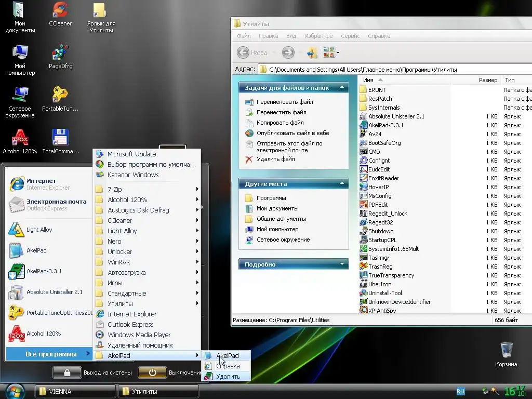Open Outlook Express pinned email item
Viewport: 532px width, 399px height.
[x=47, y=205]
